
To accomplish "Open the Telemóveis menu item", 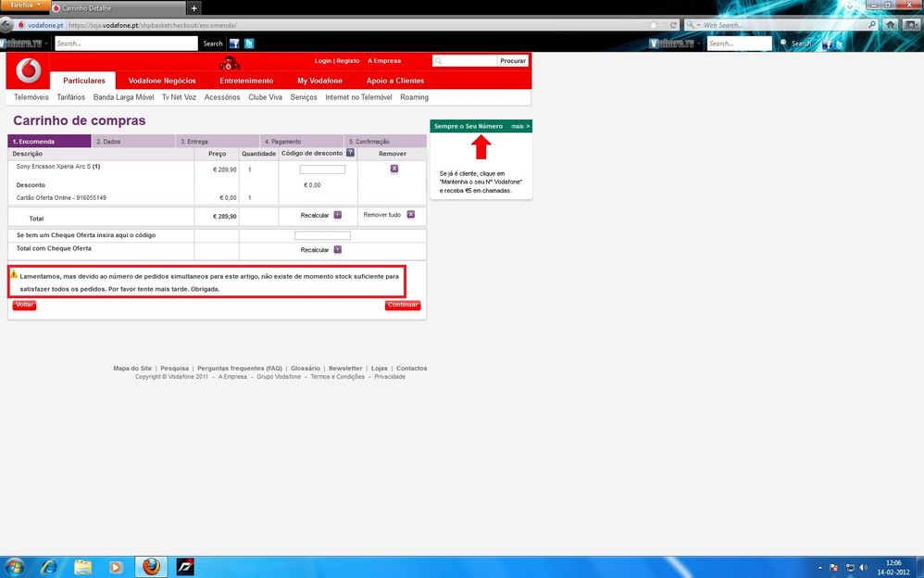I will pyautogui.click(x=31, y=97).
